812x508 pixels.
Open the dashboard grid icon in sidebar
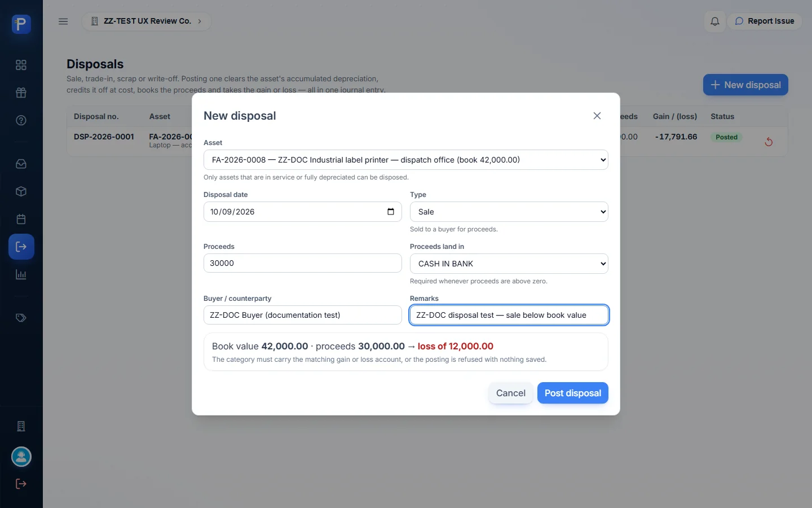coord(21,65)
